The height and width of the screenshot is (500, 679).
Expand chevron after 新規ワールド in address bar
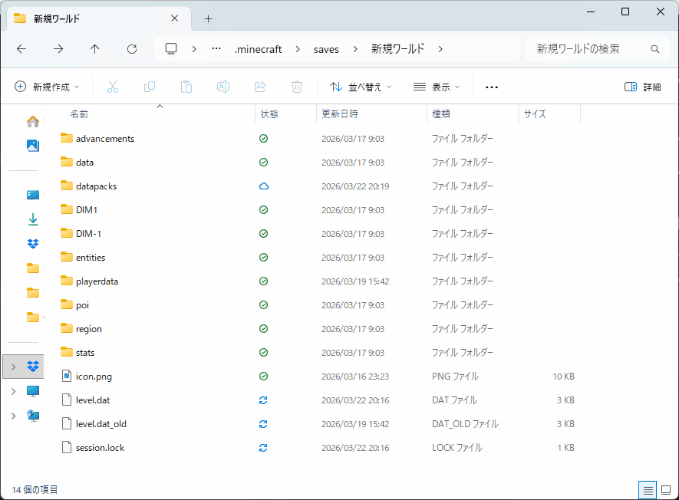[440, 49]
